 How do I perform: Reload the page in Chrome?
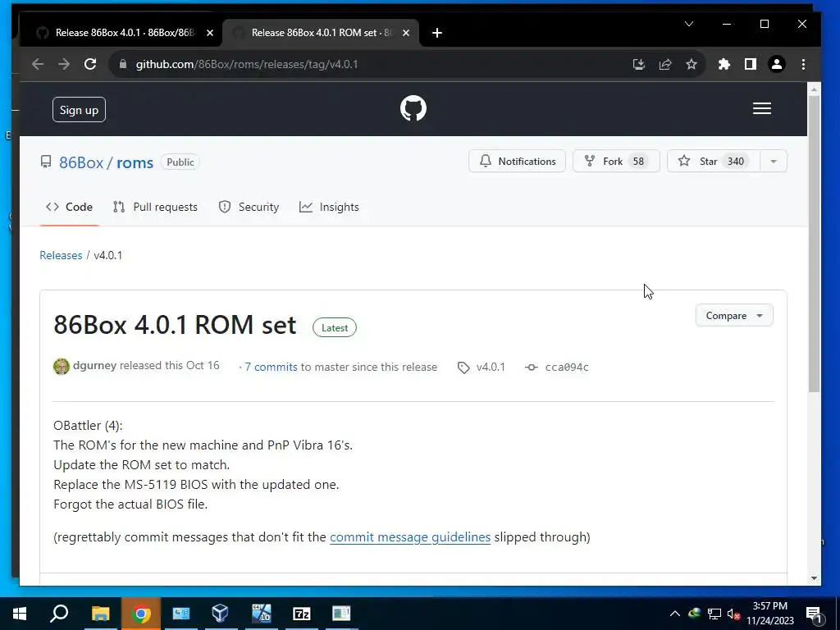tap(90, 64)
